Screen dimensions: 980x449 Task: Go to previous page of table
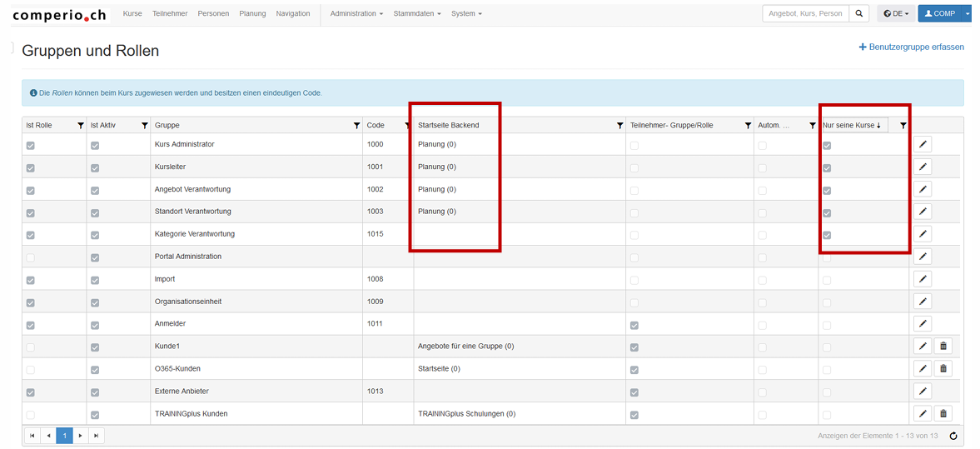(x=48, y=435)
